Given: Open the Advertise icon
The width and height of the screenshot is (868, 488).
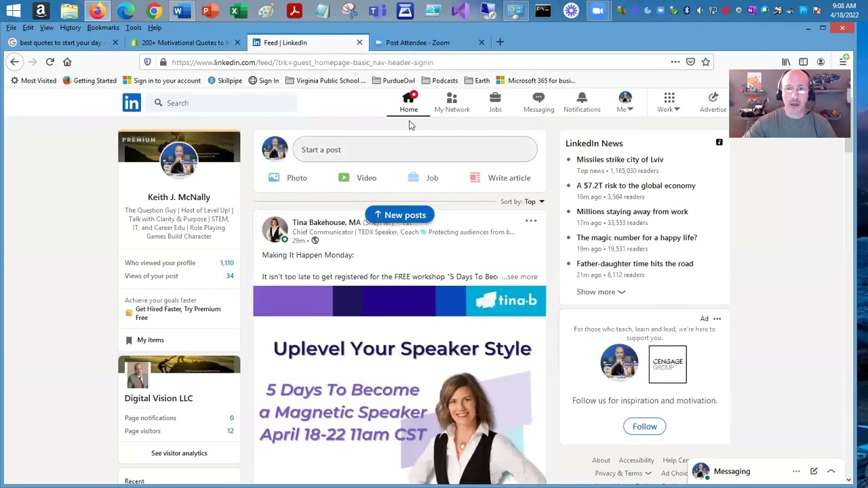Looking at the screenshot, I should (x=713, y=102).
